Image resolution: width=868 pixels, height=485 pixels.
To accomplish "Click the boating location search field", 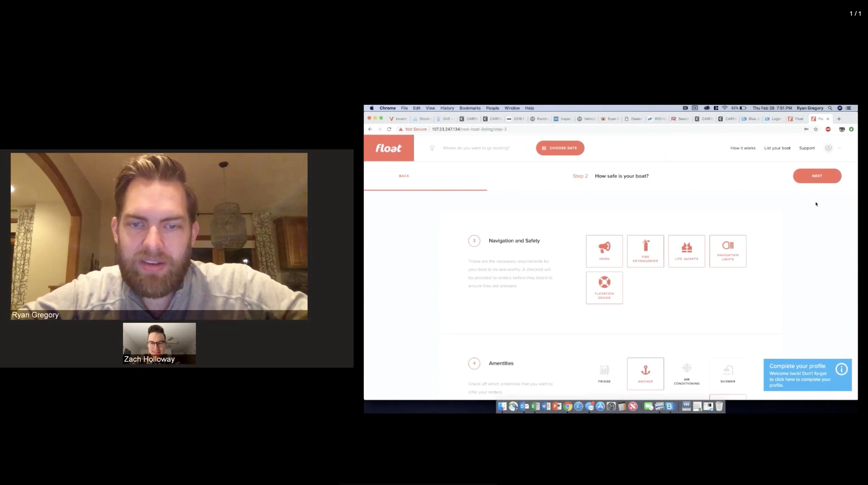I will click(476, 148).
